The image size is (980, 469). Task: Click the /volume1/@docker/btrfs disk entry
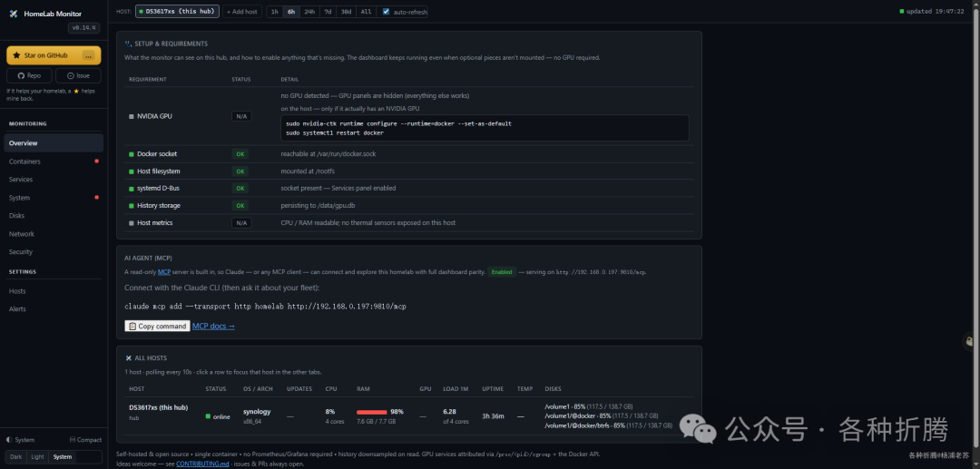pos(608,425)
